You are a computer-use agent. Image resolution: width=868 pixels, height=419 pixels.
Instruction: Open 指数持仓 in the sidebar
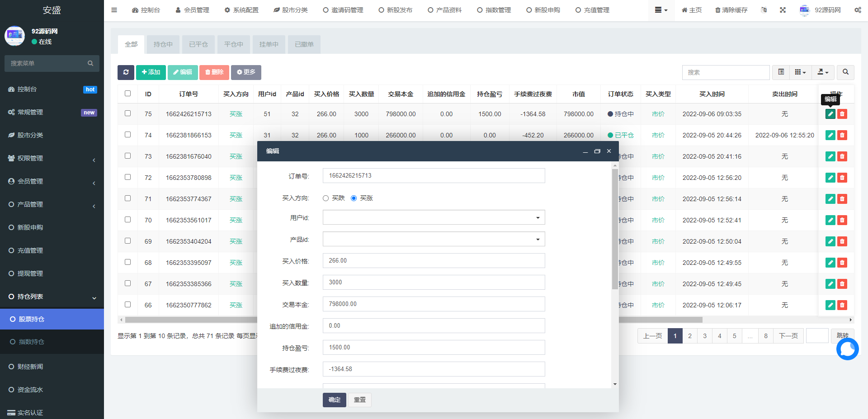pos(32,342)
